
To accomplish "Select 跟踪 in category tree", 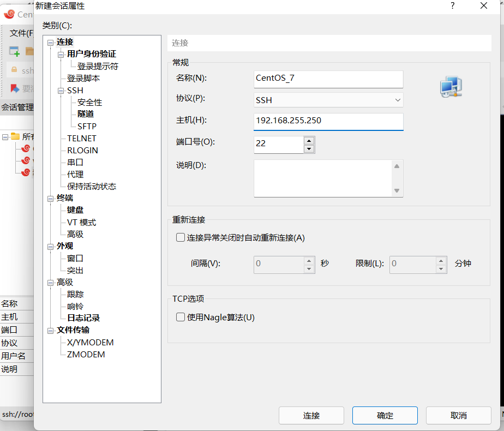I will 75,294.
